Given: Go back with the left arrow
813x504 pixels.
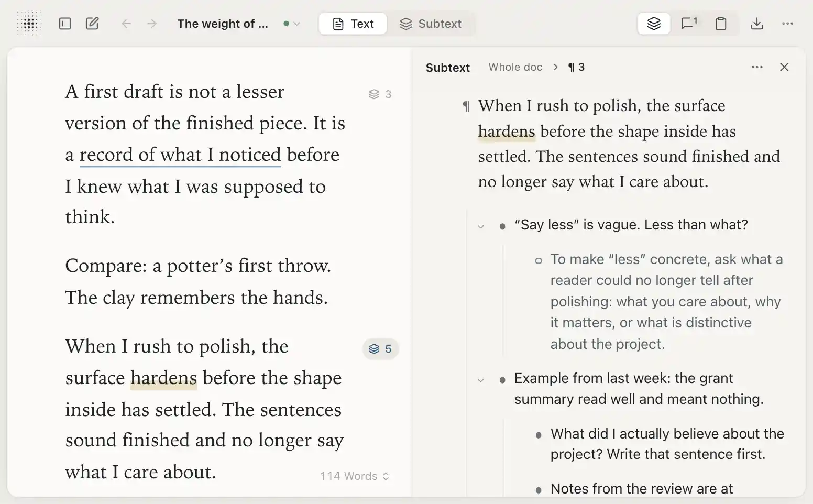Looking at the screenshot, I should (126, 24).
